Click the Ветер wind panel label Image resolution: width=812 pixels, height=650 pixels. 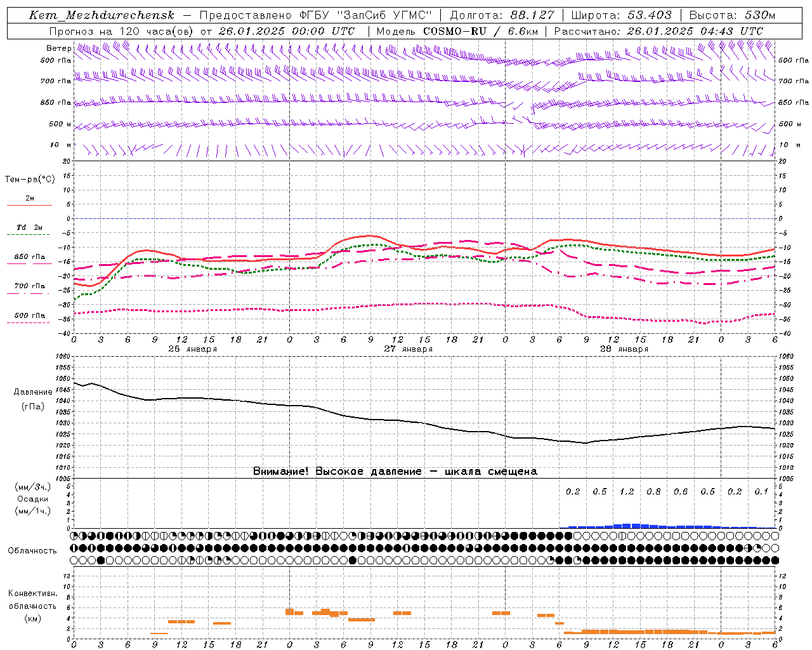tap(59, 48)
